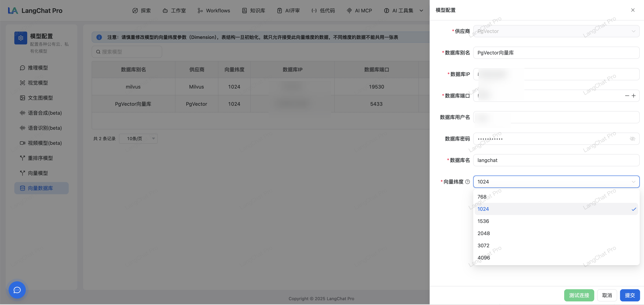Select 1536 from dimension list

483,221
